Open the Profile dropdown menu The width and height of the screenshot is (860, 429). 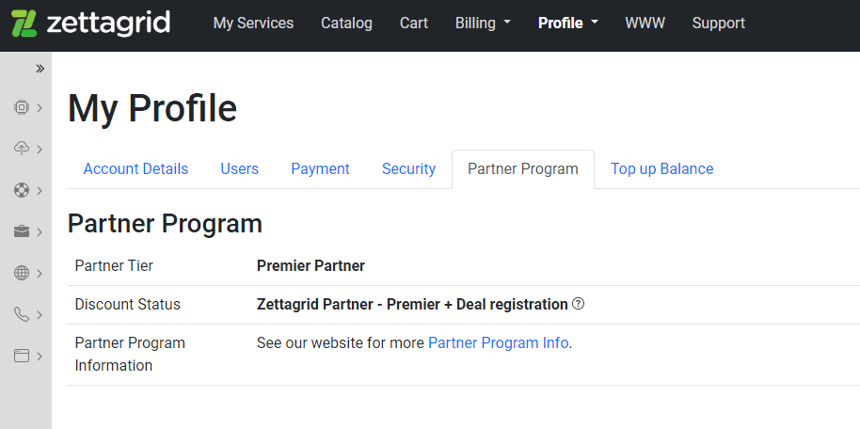point(568,23)
